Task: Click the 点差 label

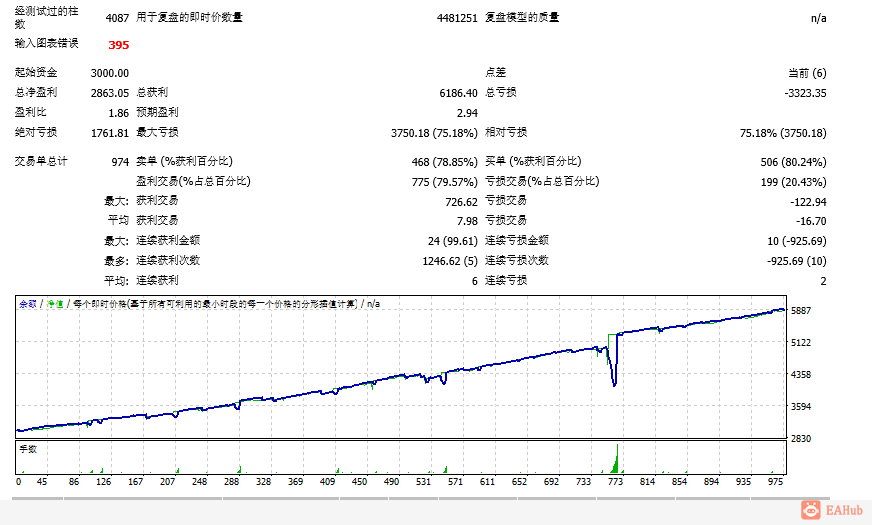Action: tap(496, 72)
